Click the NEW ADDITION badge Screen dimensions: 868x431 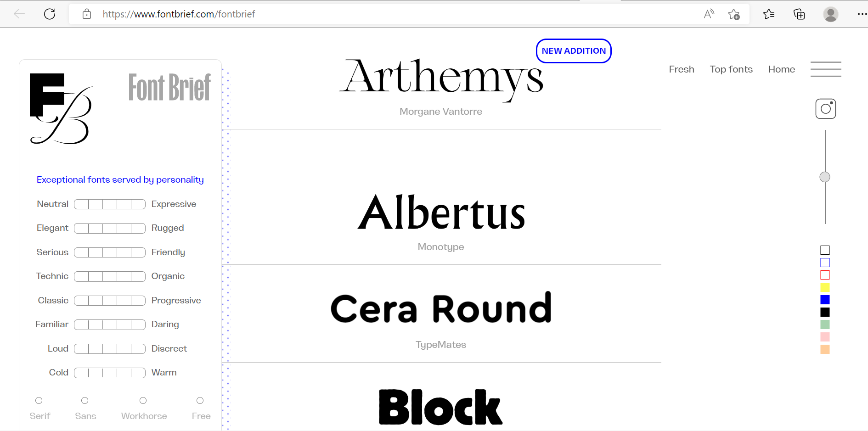(574, 51)
